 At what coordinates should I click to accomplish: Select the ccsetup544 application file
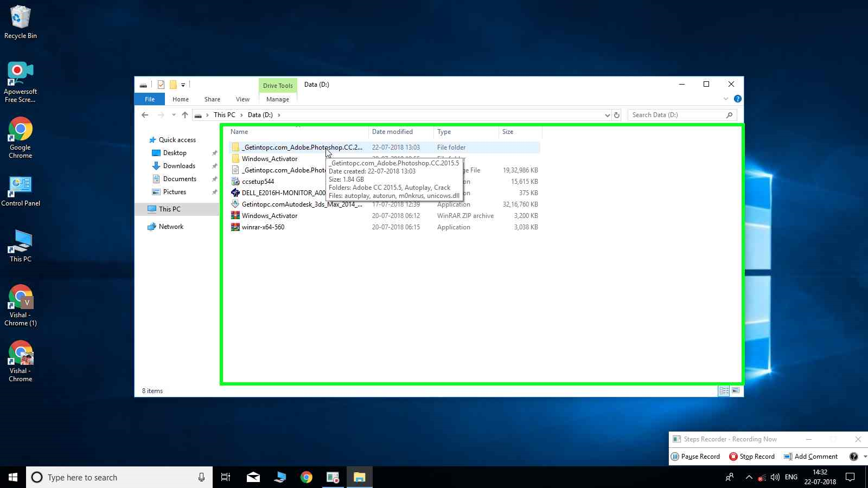(258, 182)
